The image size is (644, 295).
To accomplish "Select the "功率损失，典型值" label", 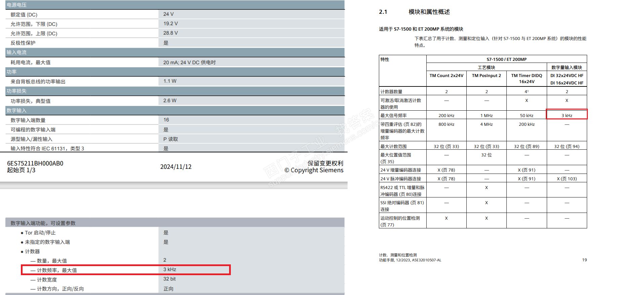I will pyautogui.click(x=31, y=101).
